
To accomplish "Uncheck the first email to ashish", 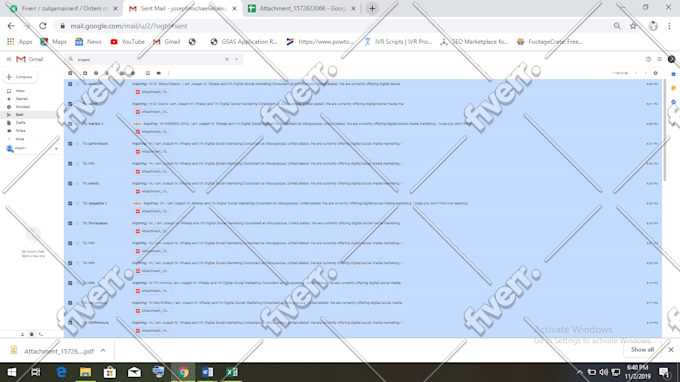I will [x=70, y=84].
